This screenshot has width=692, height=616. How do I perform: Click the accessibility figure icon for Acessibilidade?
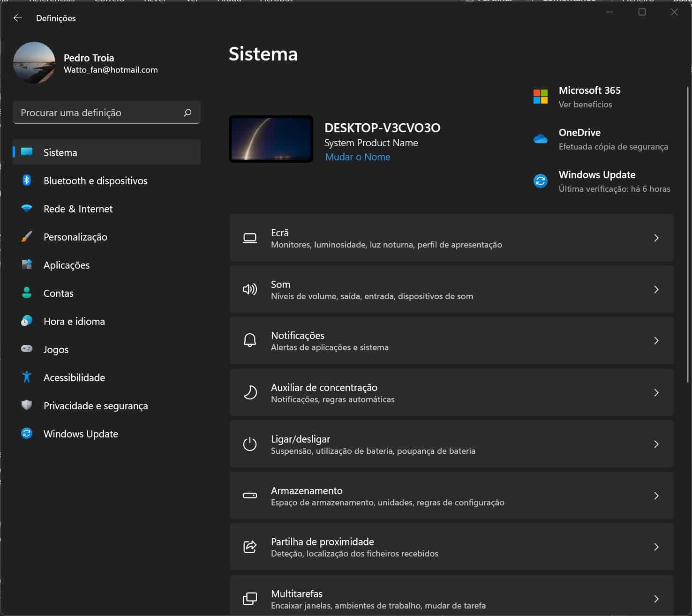[x=27, y=377]
